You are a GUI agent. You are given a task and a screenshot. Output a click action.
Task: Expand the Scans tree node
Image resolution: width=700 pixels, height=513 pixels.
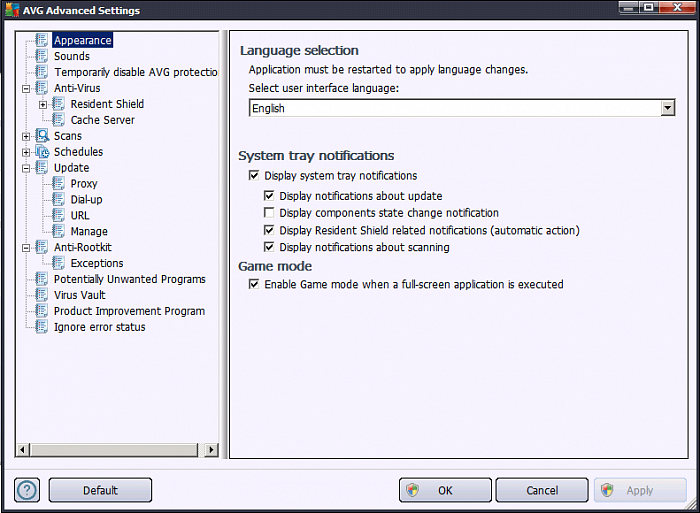pos(26,137)
